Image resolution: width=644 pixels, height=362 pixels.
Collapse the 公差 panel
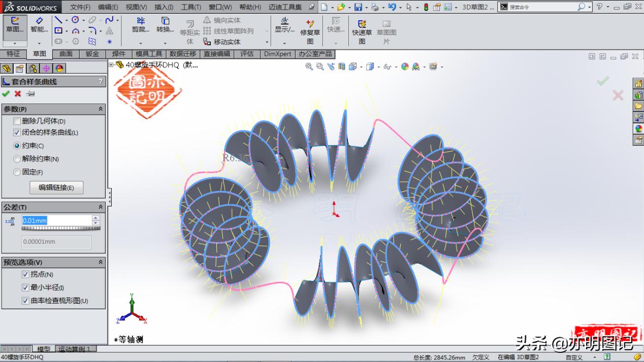pos(101,207)
